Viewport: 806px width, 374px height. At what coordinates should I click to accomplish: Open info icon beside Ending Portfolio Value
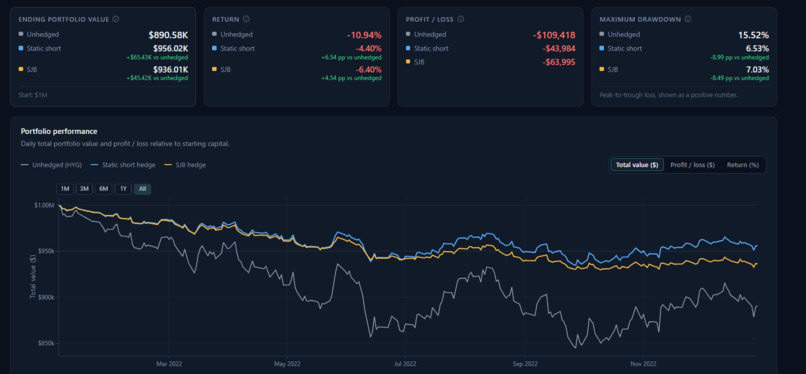(x=116, y=19)
